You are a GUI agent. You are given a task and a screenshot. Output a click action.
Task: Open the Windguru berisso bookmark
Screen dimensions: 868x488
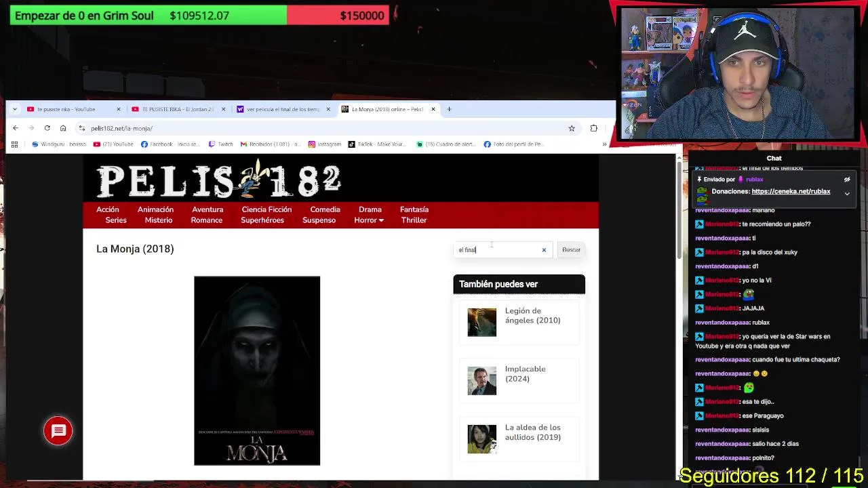pyautogui.click(x=59, y=144)
